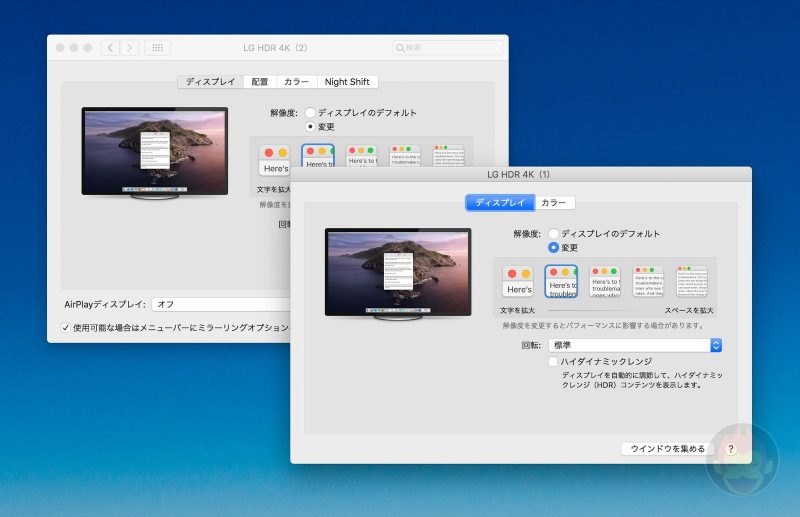Toggle the mirroring options in menu bar checkbox
The image size is (800, 517).
66,327
